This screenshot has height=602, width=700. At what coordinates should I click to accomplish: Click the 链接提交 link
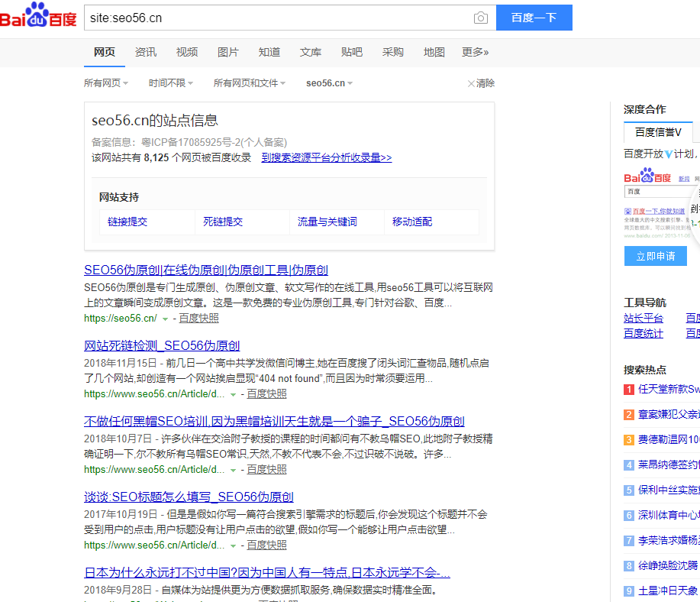coord(127,222)
